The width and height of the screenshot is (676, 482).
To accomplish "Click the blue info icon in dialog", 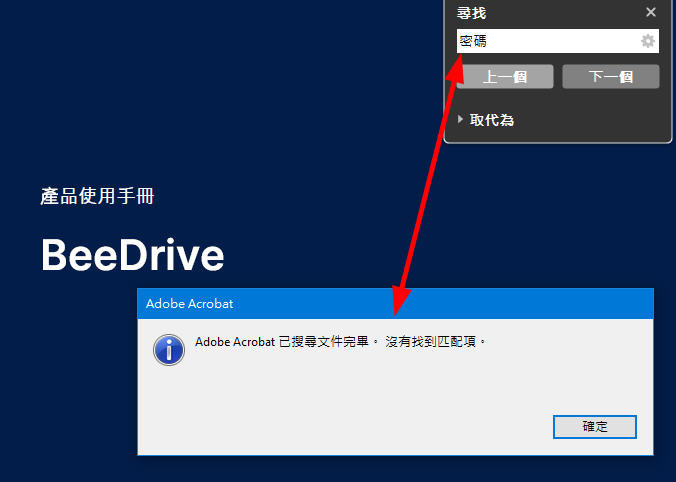I will (169, 350).
